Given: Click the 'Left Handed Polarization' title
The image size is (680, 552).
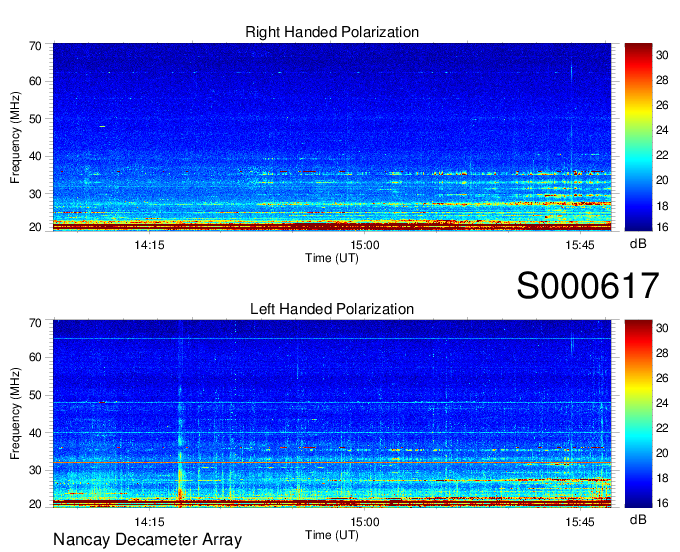Looking at the screenshot, I should [x=332, y=309].
